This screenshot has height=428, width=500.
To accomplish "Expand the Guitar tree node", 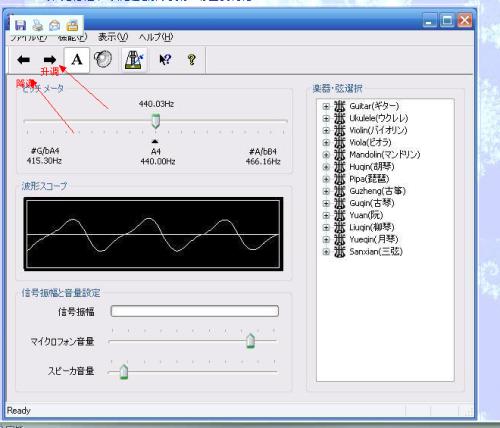I will [x=326, y=106].
